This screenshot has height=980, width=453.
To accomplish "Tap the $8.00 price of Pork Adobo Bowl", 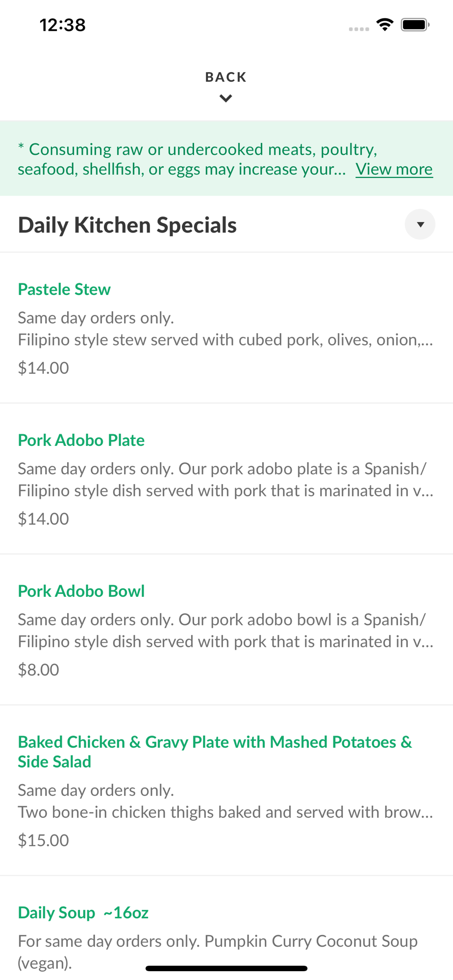I will click(x=39, y=669).
